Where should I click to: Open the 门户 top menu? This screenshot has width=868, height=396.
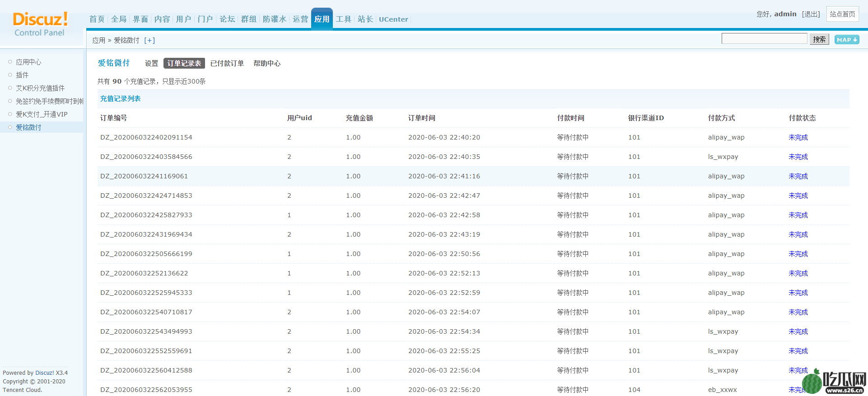coord(205,19)
